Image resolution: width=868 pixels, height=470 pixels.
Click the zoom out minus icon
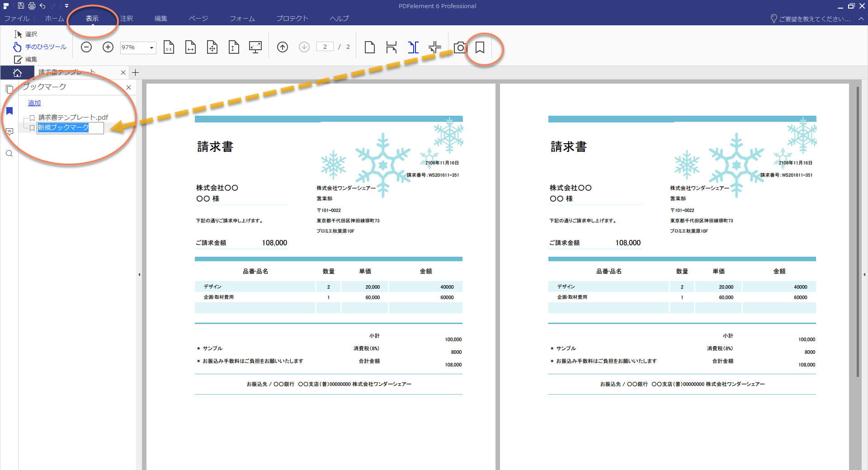pos(86,47)
